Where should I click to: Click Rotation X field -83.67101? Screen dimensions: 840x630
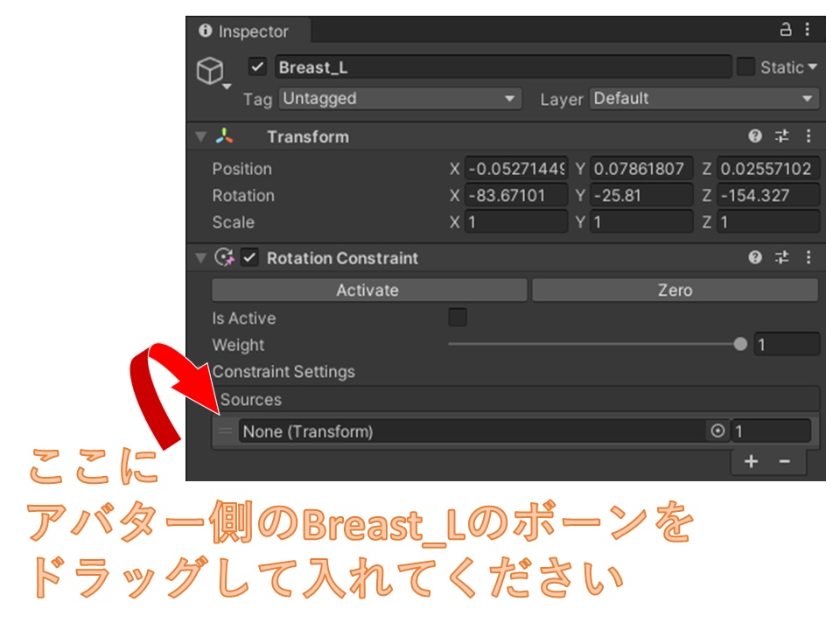click(516, 195)
